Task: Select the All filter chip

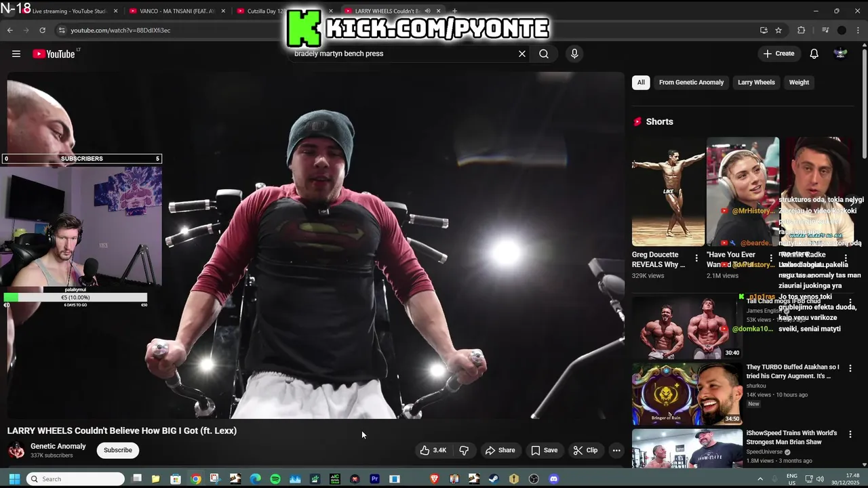Action: pos(641,82)
